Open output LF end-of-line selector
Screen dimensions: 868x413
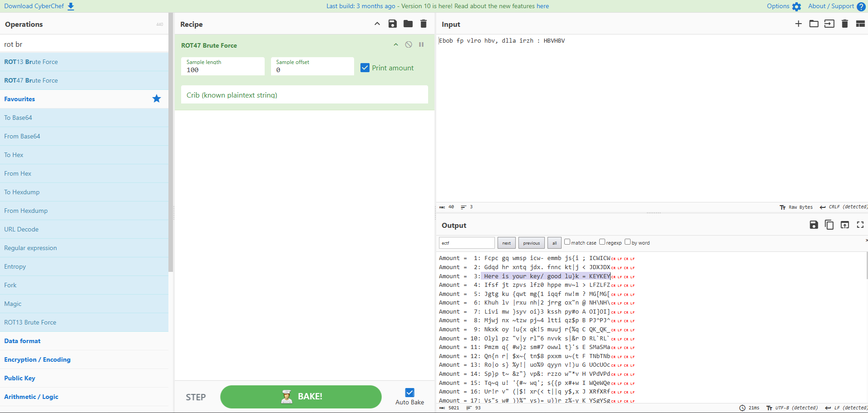point(846,408)
